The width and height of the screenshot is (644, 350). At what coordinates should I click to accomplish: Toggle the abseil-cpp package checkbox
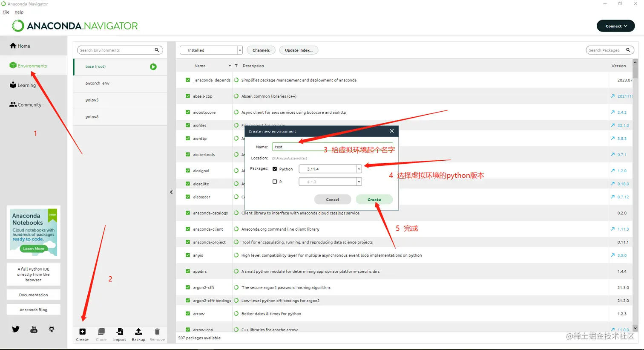tap(188, 96)
